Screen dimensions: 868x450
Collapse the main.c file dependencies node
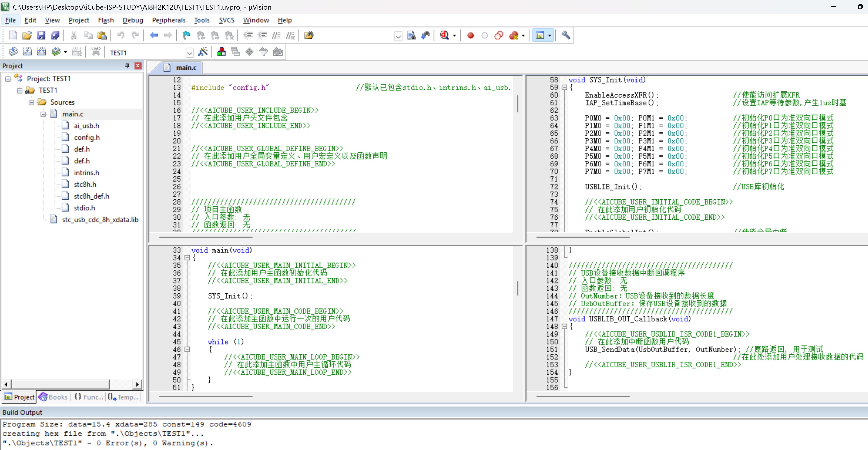43,114
